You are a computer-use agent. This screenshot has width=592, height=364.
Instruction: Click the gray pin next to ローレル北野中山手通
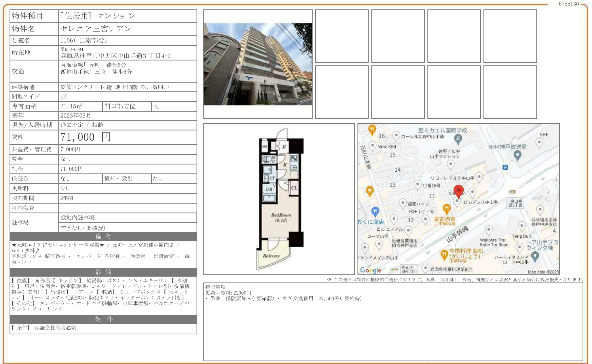[x=396, y=136]
